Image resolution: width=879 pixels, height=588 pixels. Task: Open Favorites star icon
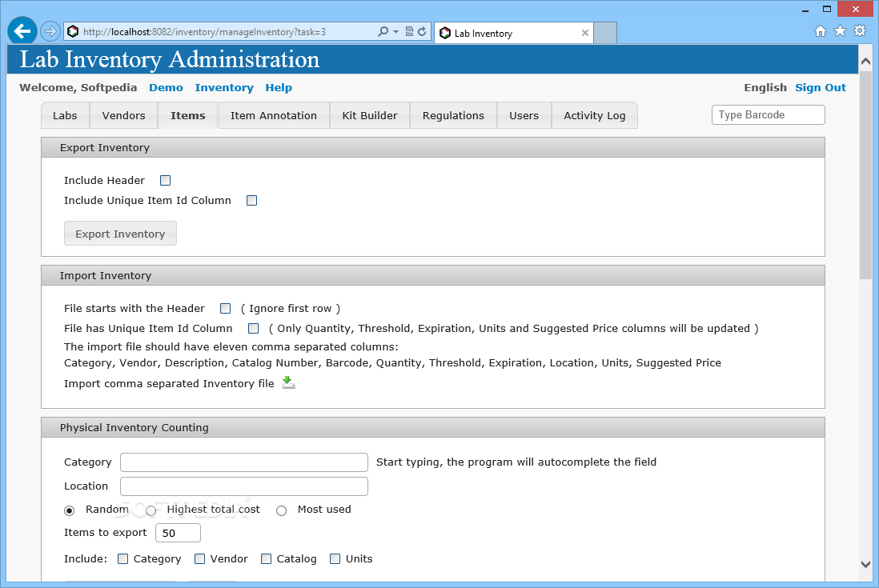tap(840, 30)
